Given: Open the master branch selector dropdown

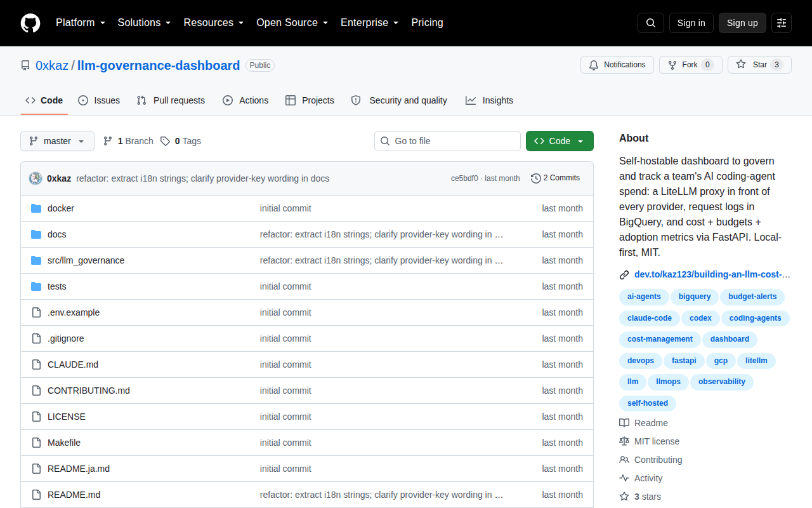Looking at the screenshot, I should pos(57,141).
